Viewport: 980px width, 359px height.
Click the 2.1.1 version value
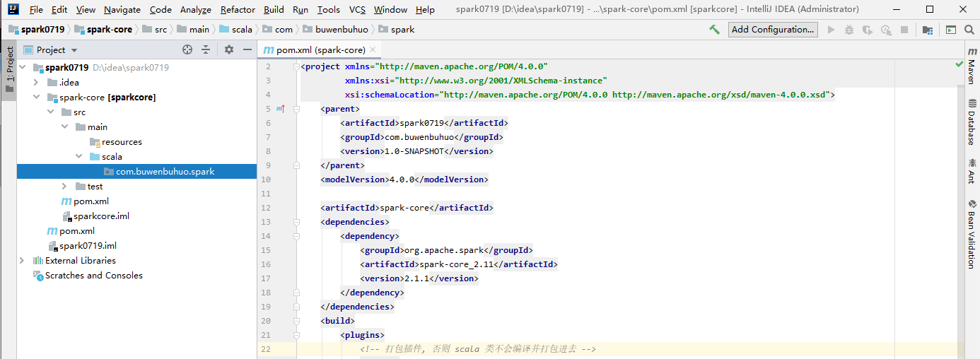416,278
